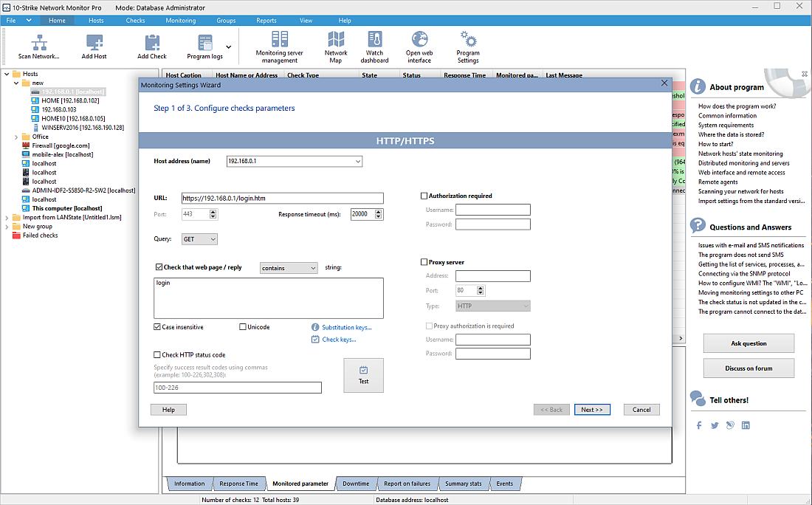Enable Check HTTP status code checkbox
This screenshot has width=812, height=505.
pos(157,355)
